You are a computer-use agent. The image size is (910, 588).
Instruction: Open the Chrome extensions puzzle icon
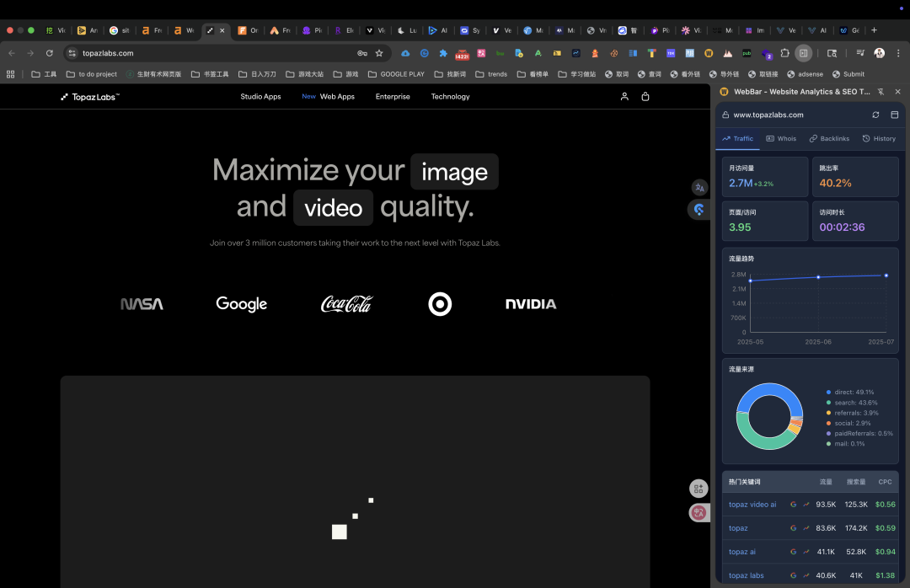[784, 53]
